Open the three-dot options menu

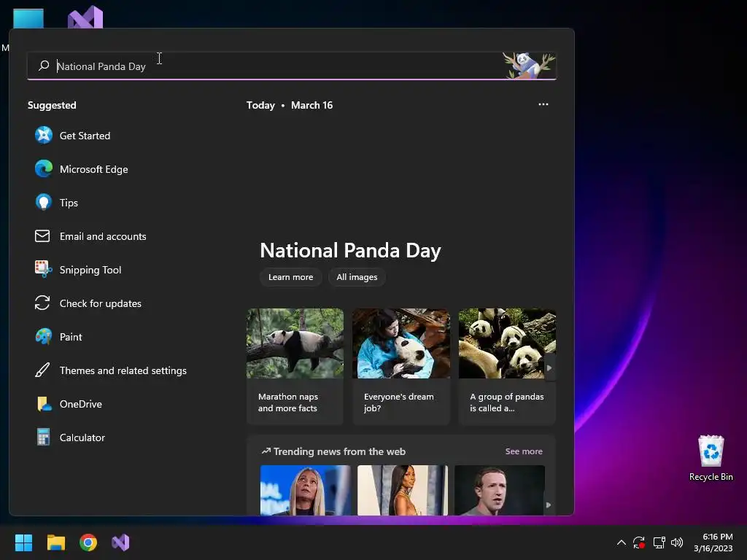[543, 104]
